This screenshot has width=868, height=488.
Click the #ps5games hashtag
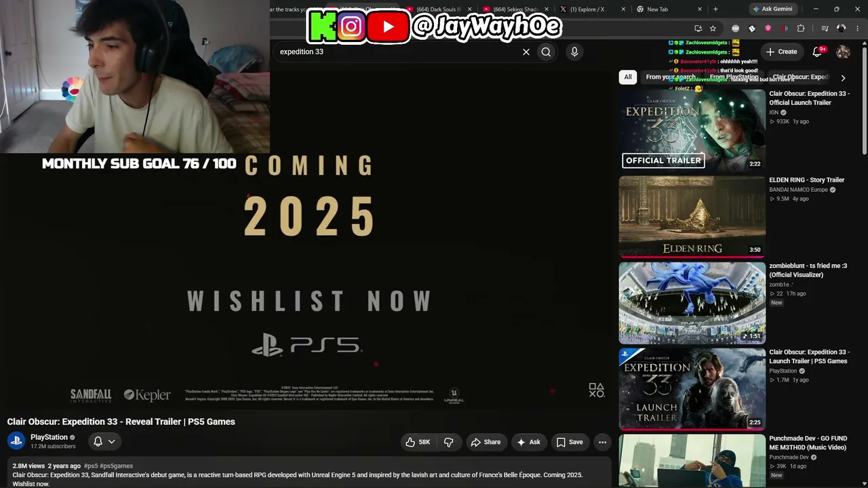[117, 466]
